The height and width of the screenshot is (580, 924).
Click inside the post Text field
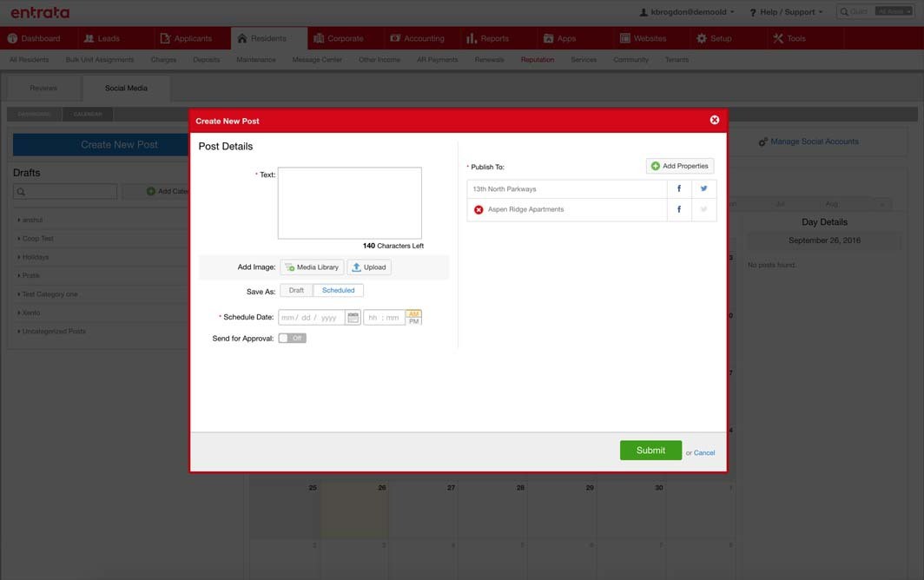350,202
